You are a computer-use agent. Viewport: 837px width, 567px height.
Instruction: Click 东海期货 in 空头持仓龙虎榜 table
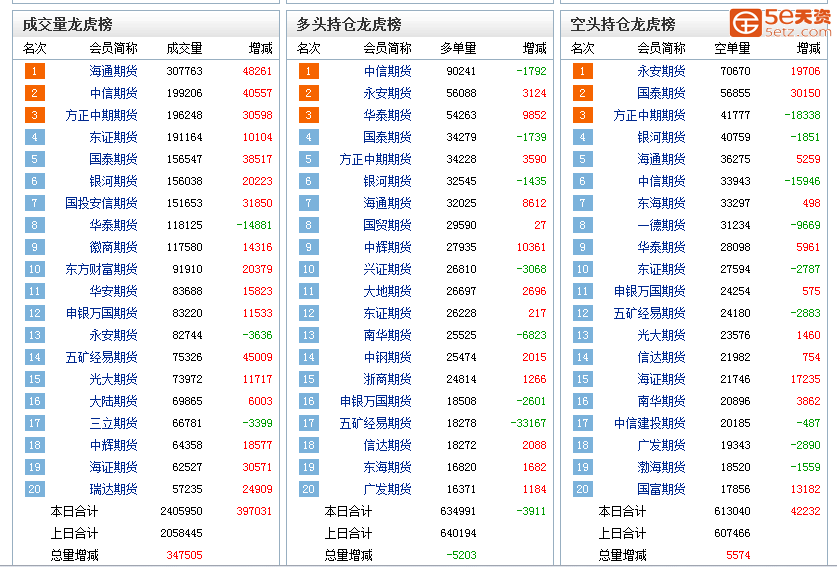point(661,203)
